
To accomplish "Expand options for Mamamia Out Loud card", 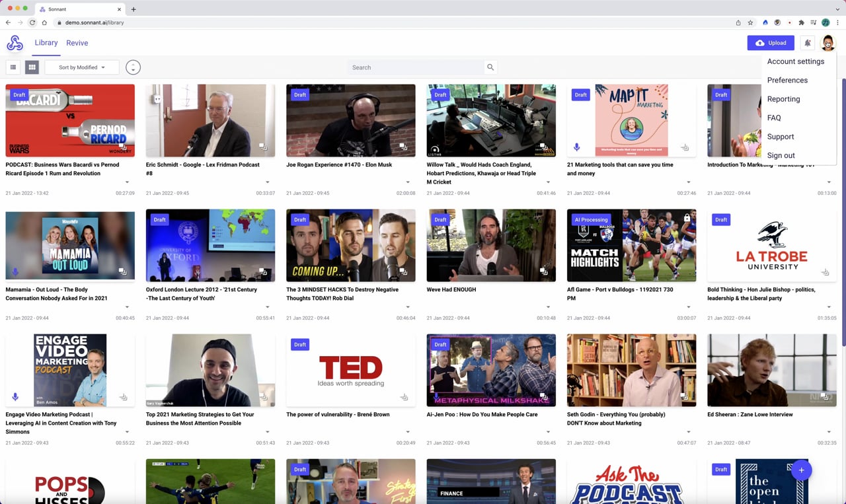I will [127, 307].
